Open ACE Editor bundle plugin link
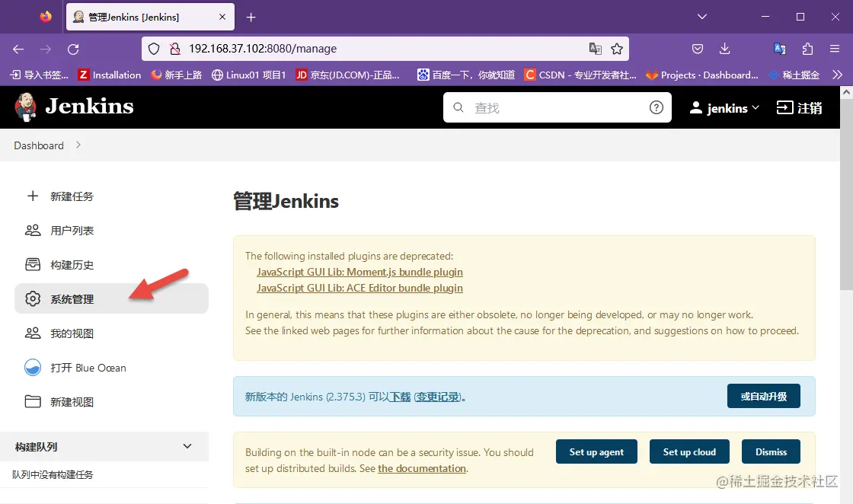 pyautogui.click(x=359, y=288)
